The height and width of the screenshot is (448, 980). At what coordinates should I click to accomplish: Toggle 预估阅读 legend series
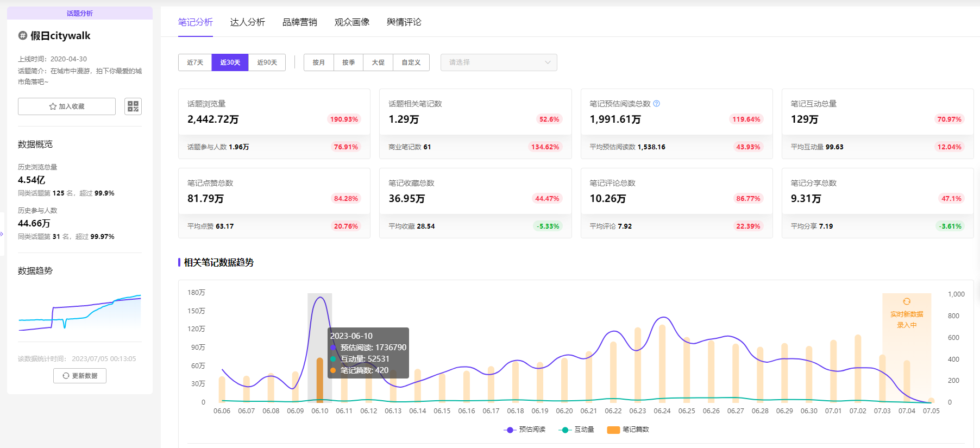coord(525,430)
